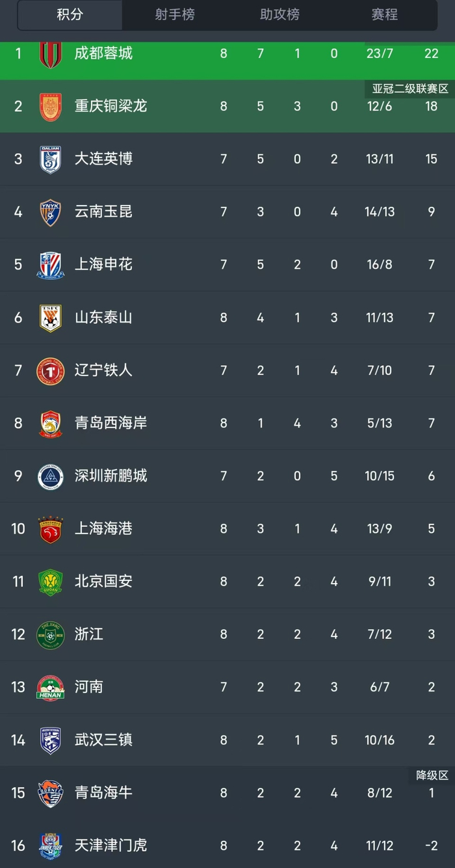455x868 pixels.
Task: Open the 助攻榜 tab
Action: (279, 14)
